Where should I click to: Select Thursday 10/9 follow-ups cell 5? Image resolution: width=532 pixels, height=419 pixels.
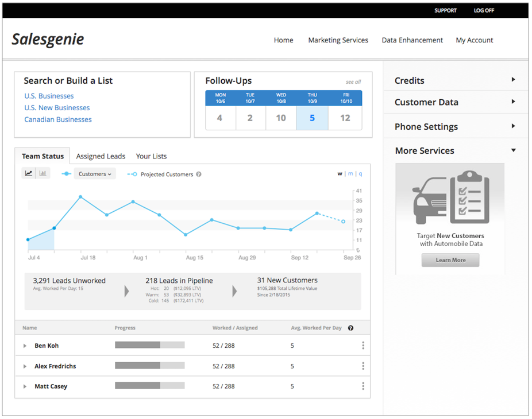[312, 118]
